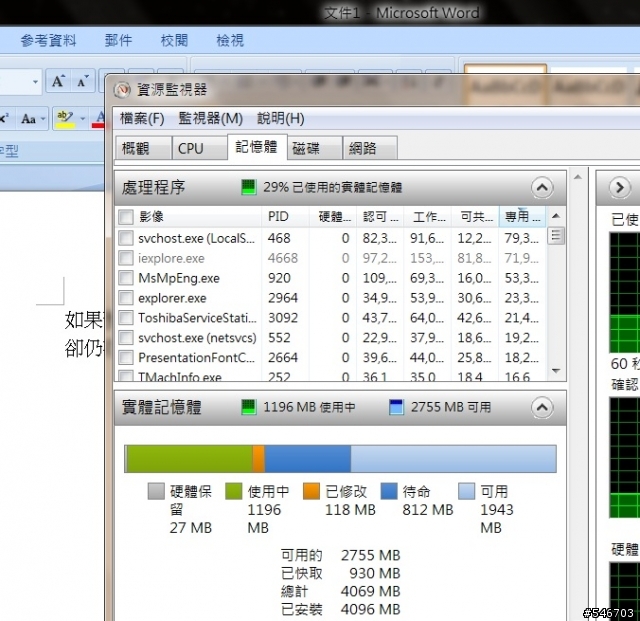This screenshot has height=621, width=640.
Task: Switch to the CPU tab
Action: 199,148
